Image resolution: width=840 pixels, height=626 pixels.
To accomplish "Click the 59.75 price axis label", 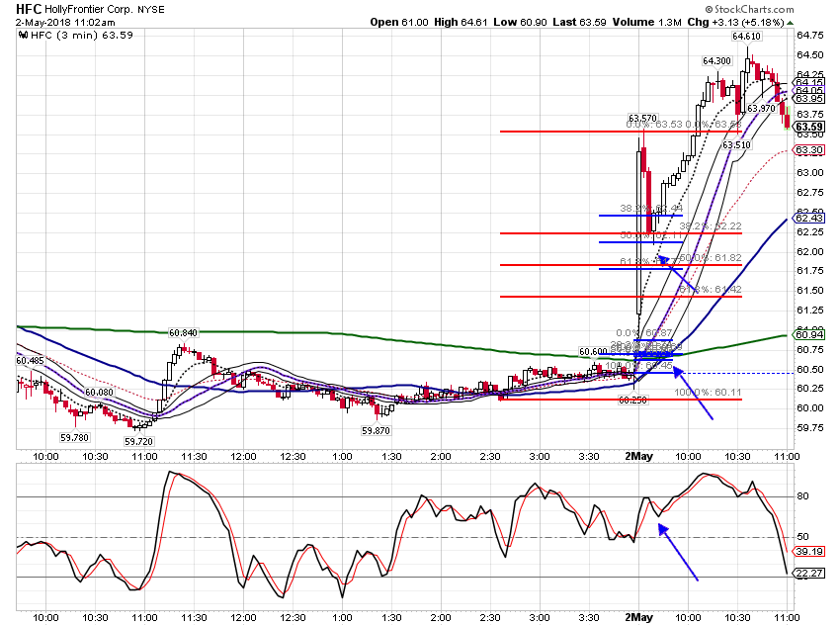I will (810, 427).
